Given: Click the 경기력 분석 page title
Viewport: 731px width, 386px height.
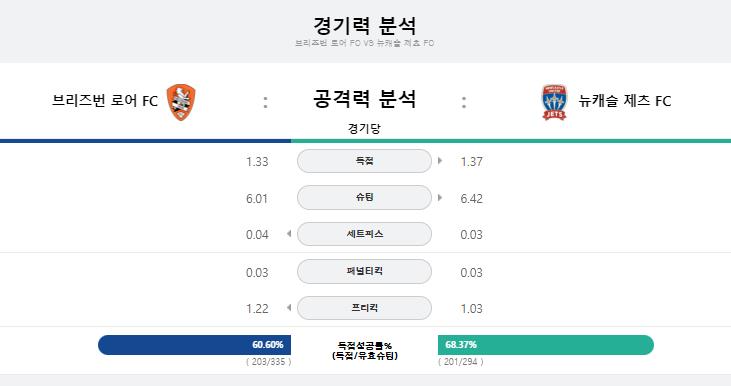Looking at the screenshot, I should tap(365, 25).
